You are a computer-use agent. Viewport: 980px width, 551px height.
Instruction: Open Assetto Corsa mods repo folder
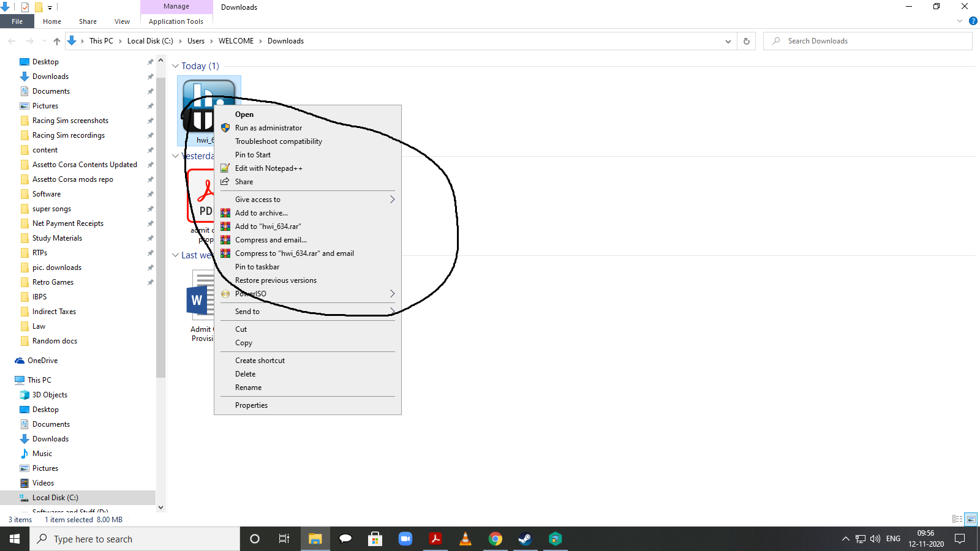(73, 179)
